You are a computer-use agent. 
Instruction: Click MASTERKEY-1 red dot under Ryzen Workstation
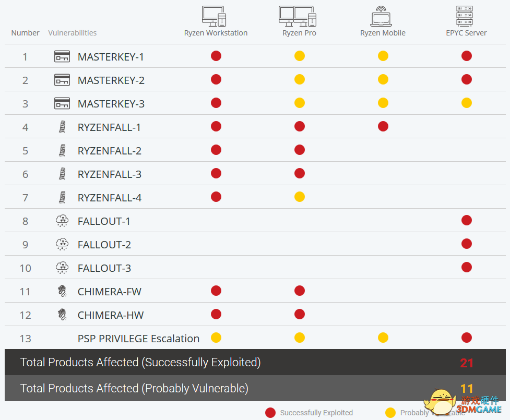[216, 56]
